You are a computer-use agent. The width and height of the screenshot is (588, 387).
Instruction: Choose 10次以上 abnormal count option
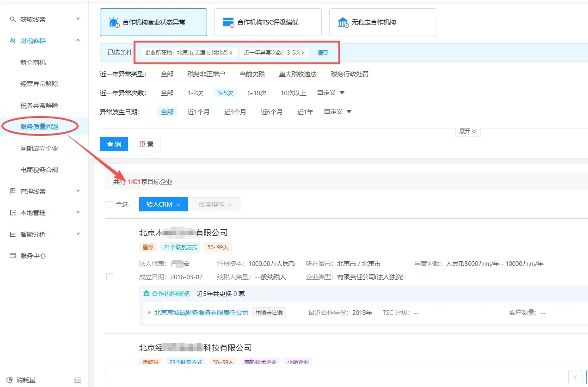(x=294, y=93)
